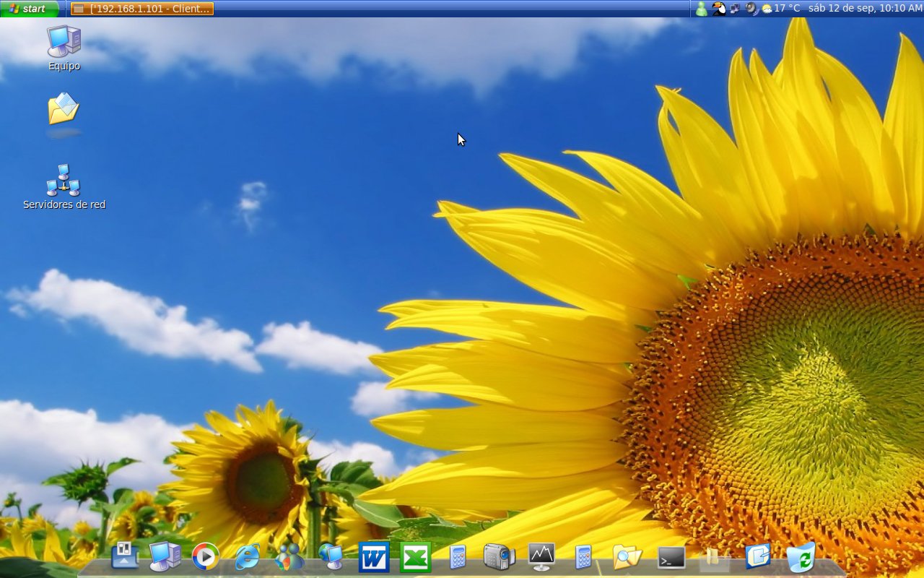This screenshot has width=924, height=578.
Task: Launch the Excel dock icon
Action: [x=415, y=557]
